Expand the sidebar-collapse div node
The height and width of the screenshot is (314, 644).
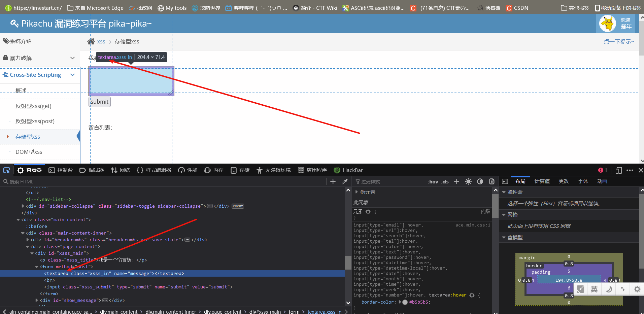tap(23, 206)
